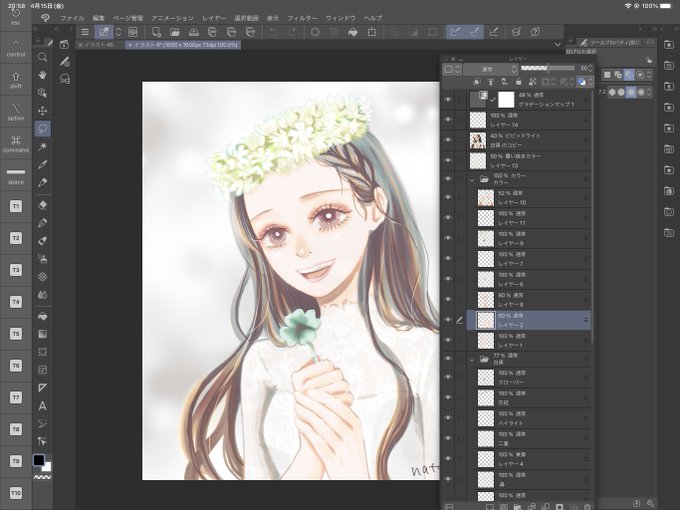Select the transparent color swatch
Screen dimensions: 680x510
(42, 477)
